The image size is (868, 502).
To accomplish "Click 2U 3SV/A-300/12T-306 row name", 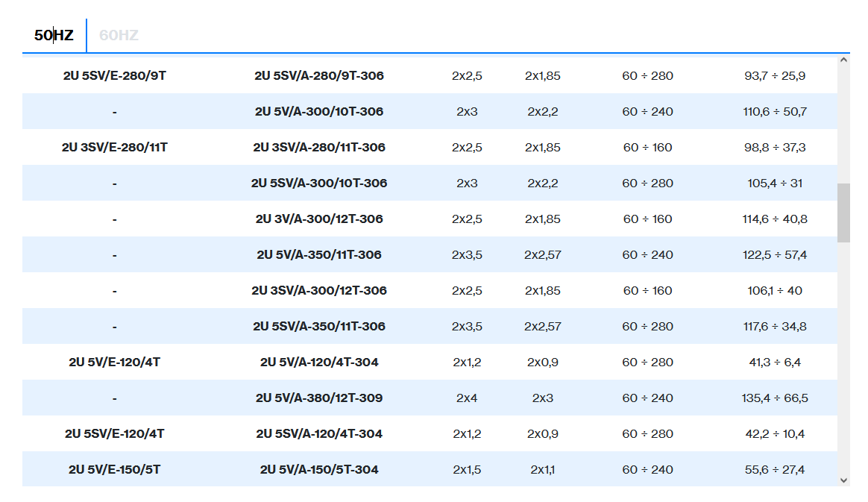I will click(x=319, y=291).
